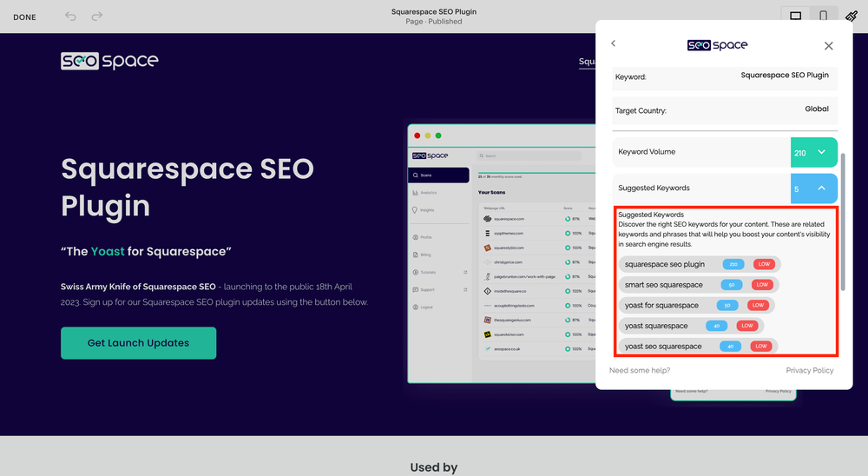Open the site styles paintbrush icon

(852, 17)
